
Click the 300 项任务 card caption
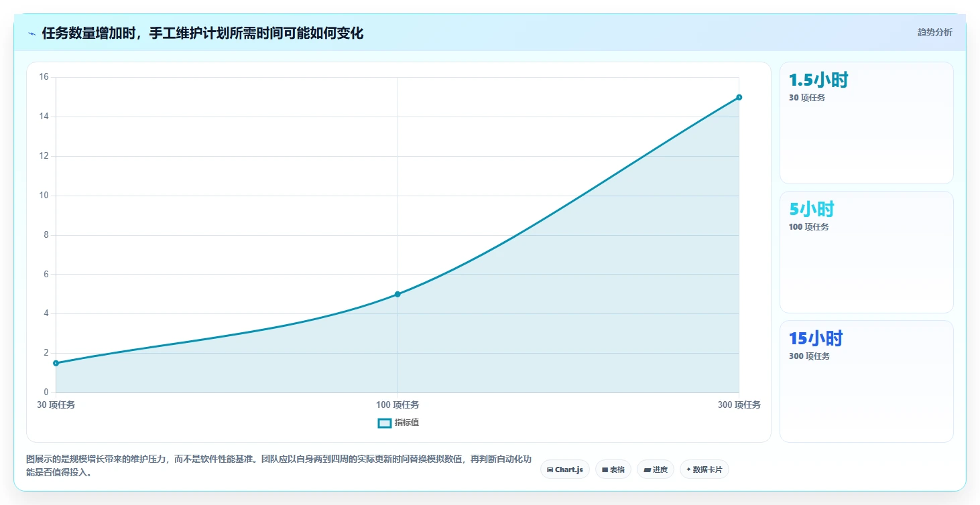click(809, 356)
